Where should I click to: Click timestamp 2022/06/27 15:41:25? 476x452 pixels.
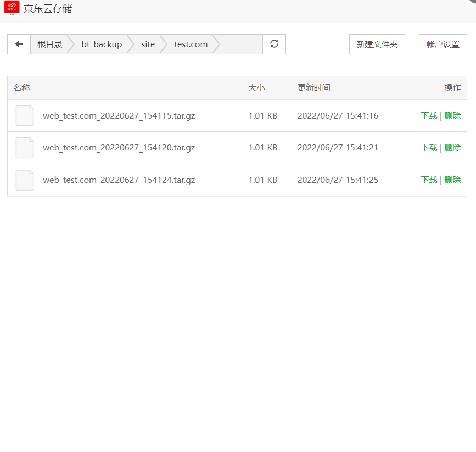(x=338, y=180)
